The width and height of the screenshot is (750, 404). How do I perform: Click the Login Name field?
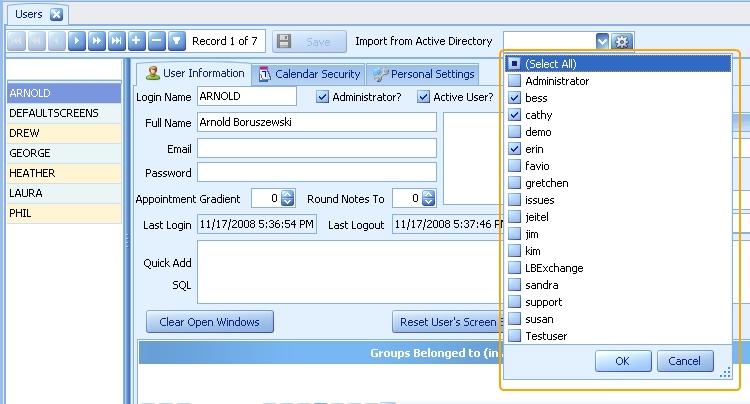pyautogui.click(x=247, y=96)
